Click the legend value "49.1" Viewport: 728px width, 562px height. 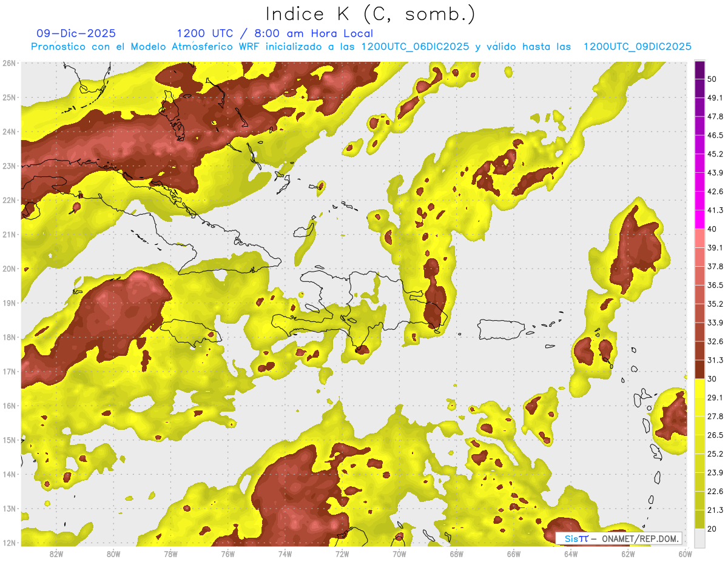click(x=715, y=98)
